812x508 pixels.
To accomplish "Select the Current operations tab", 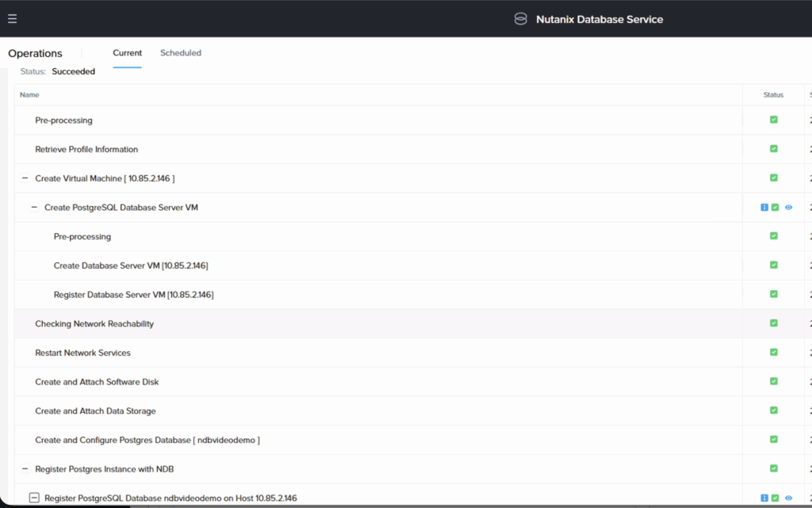I will pyautogui.click(x=127, y=53).
